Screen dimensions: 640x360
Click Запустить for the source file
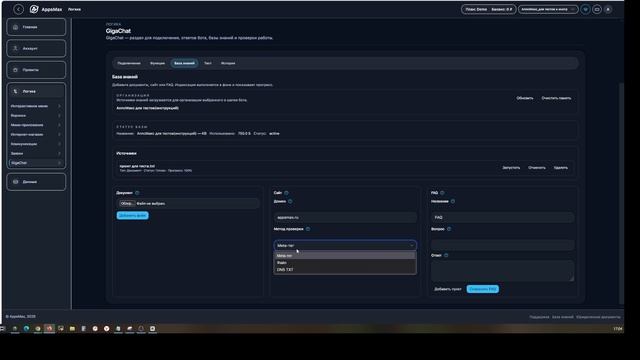tap(511, 167)
